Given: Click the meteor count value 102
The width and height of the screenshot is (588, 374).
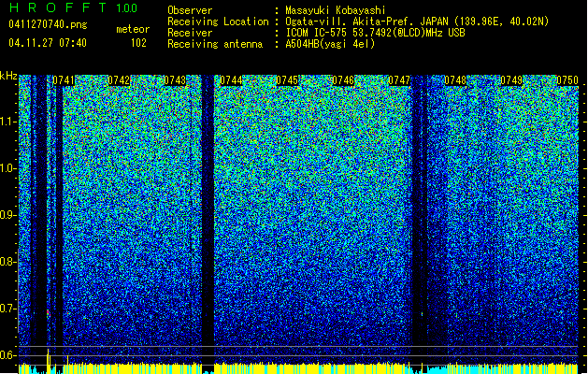Looking at the screenshot, I should 138,43.
